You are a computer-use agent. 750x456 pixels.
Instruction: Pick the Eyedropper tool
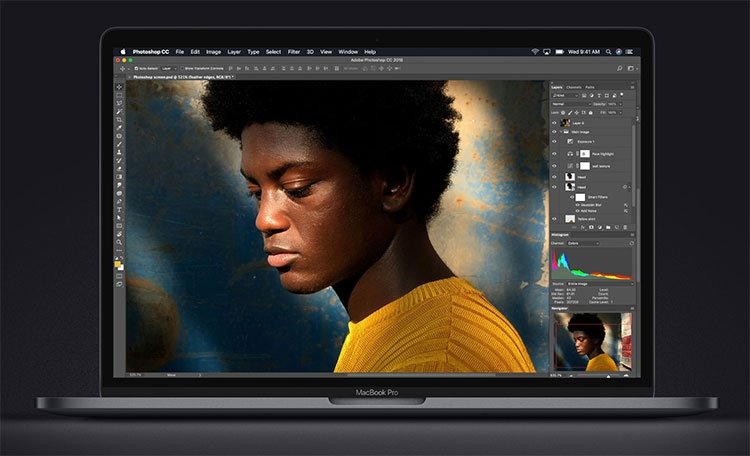120,128
